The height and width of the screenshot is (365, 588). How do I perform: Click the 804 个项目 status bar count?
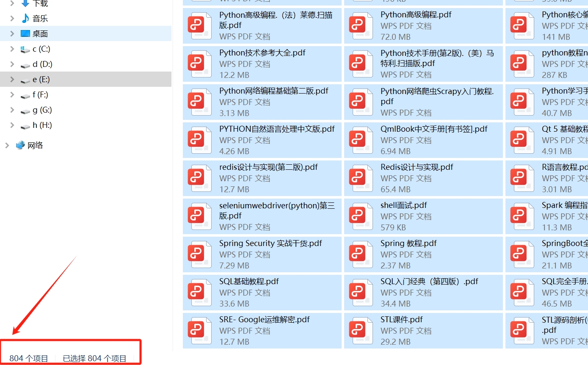coord(29,358)
